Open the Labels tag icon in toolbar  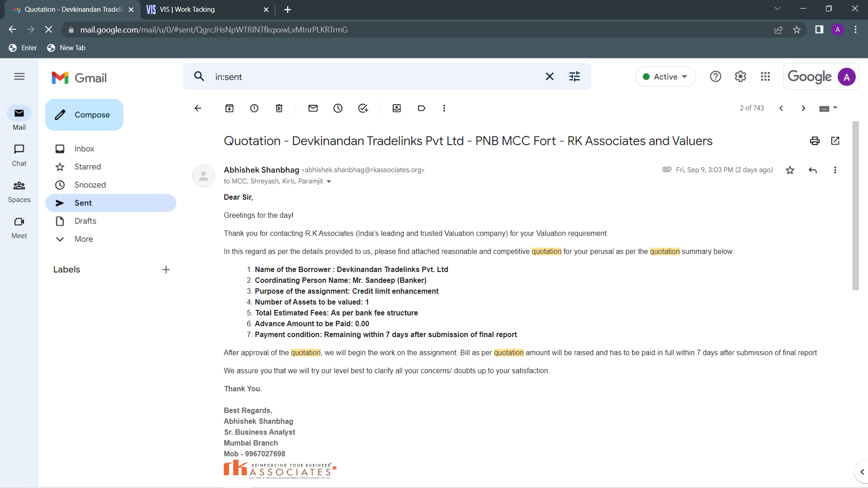422,108
